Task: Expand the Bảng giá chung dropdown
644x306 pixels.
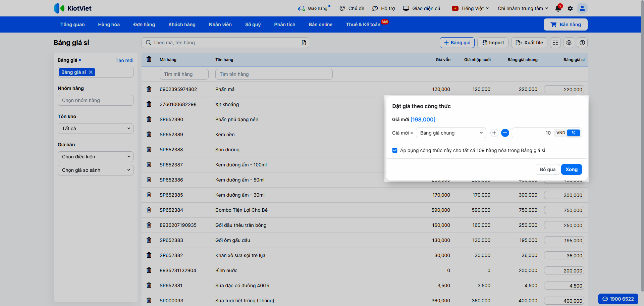Action: (451, 133)
